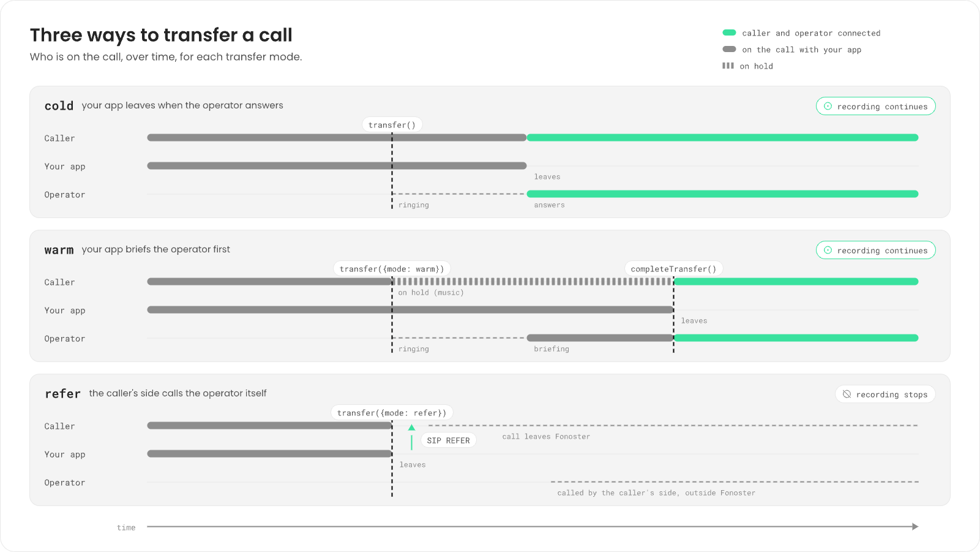Screen dimensions: 980x552
Task: Click the gray on the call legend swatch
Action: pyautogui.click(x=729, y=49)
